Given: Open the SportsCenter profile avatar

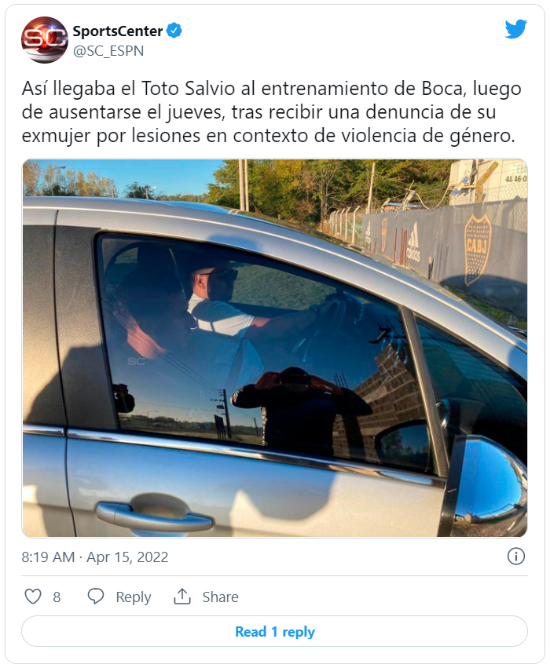Looking at the screenshot, I should 44,40.
